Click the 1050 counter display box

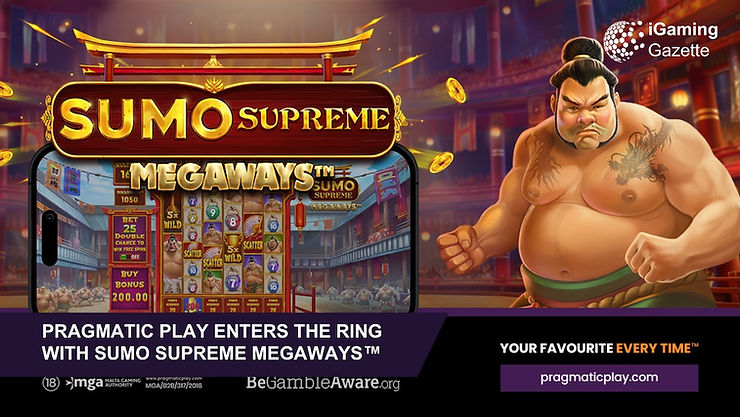click(129, 199)
